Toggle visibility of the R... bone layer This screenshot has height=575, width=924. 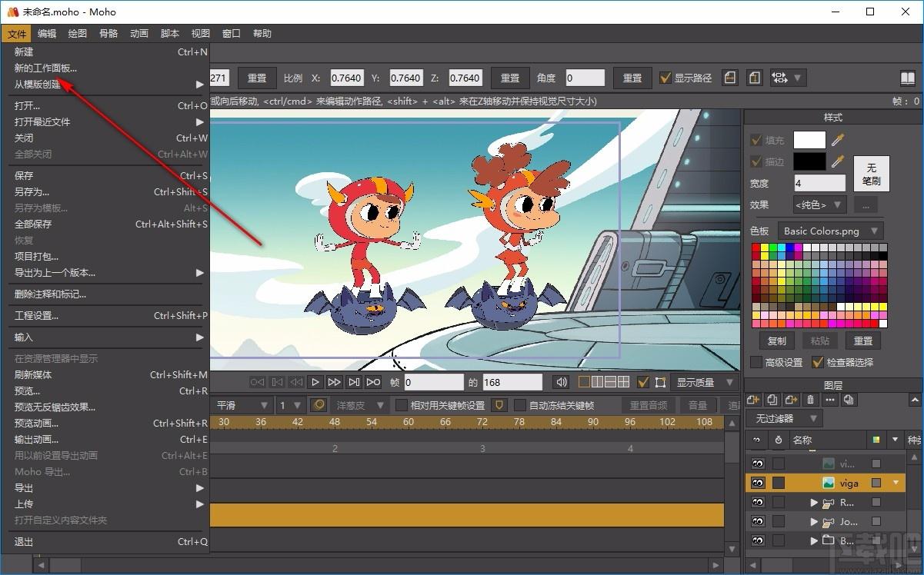pos(758,503)
